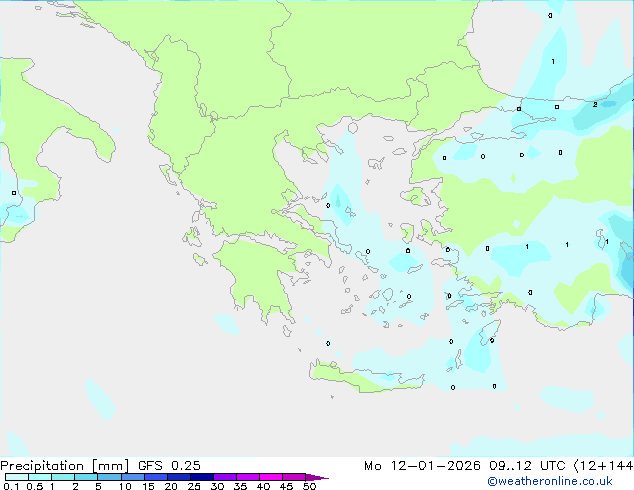Pick the 40–45 mm magenta legend swatch
This screenshot has width=634, height=490.
[271, 477]
